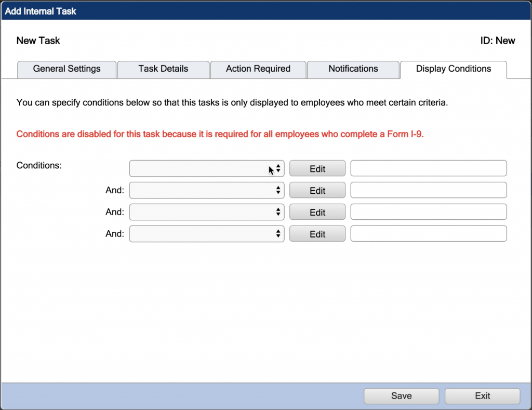The image size is (532, 410).
Task: Open the last And condition dropdown
Action: click(206, 233)
